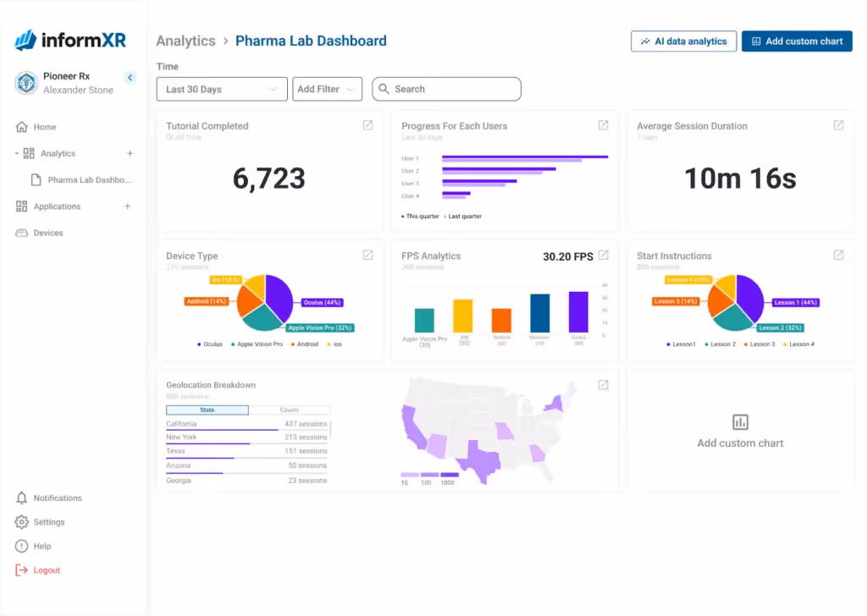Image resolution: width=867 pixels, height=616 pixels.
Task: Click the Notifications bell icon
Action: click(21, 498)
